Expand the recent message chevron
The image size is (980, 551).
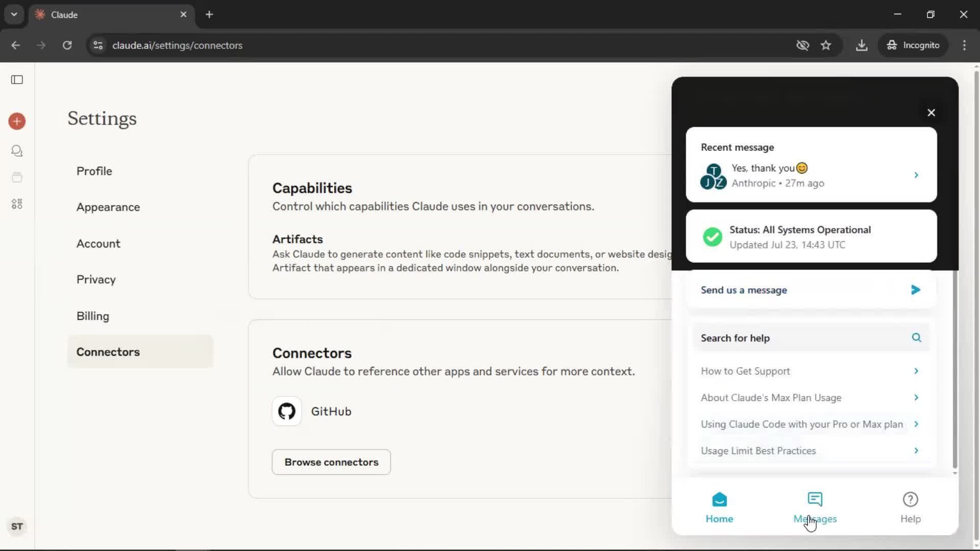click(916, 175)
